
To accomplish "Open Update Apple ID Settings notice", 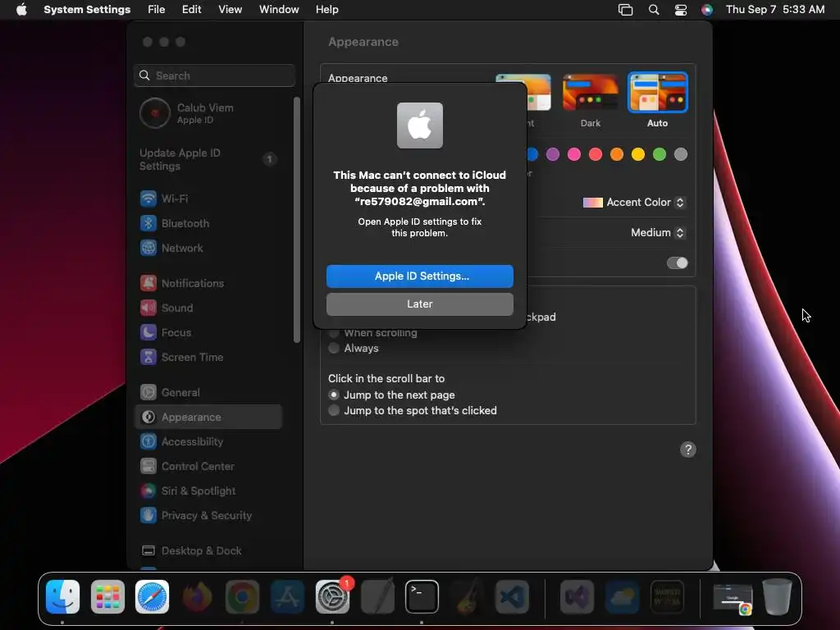I will [208, 160].
